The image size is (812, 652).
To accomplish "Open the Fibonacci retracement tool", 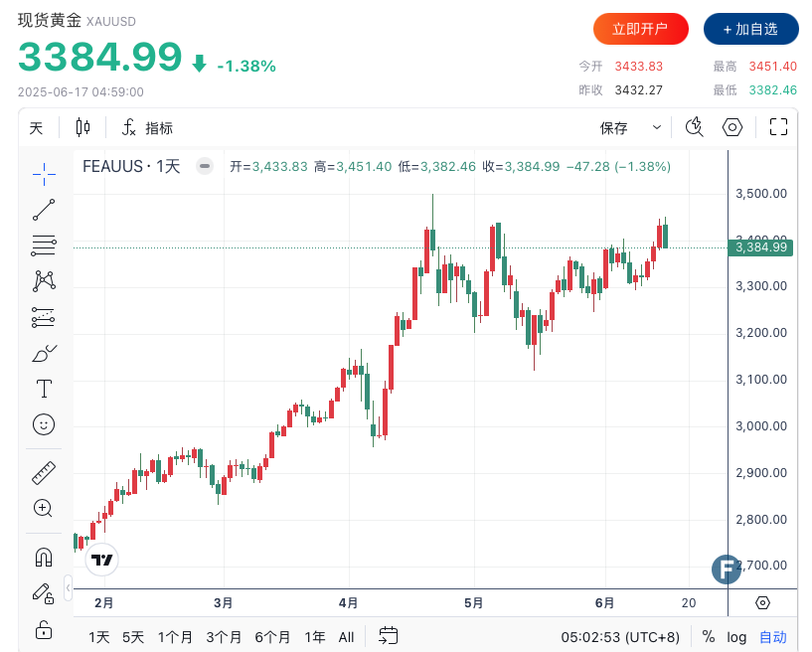I will point(44,245).
